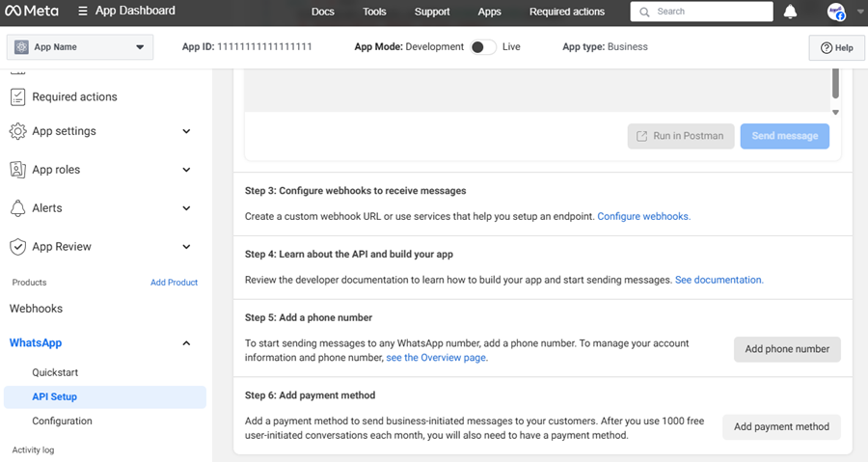The image size is (868, 462).
Task: Open Webhooks product in sidebar
Action: point(36,309)
